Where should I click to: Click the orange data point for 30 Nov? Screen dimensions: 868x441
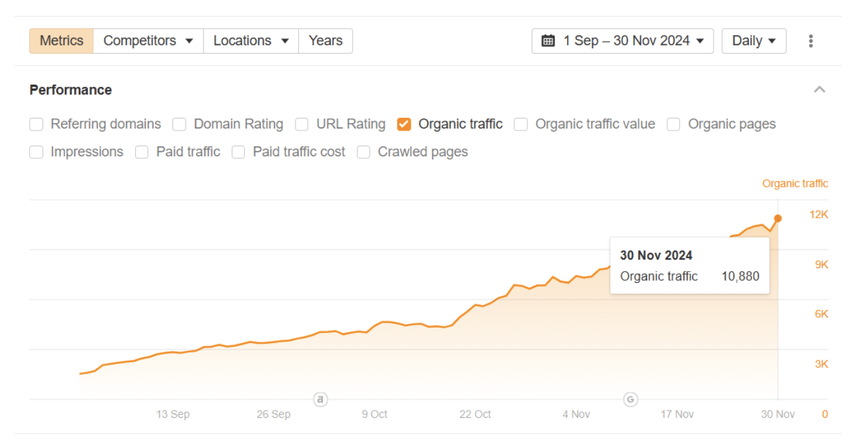tap(778, 219)
